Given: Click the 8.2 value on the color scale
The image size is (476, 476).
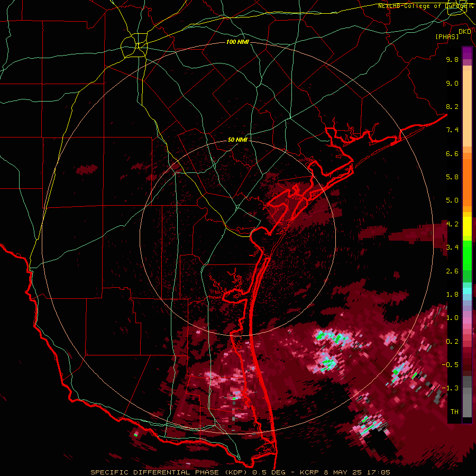Looking at the screenshot, I should point(452,106).
